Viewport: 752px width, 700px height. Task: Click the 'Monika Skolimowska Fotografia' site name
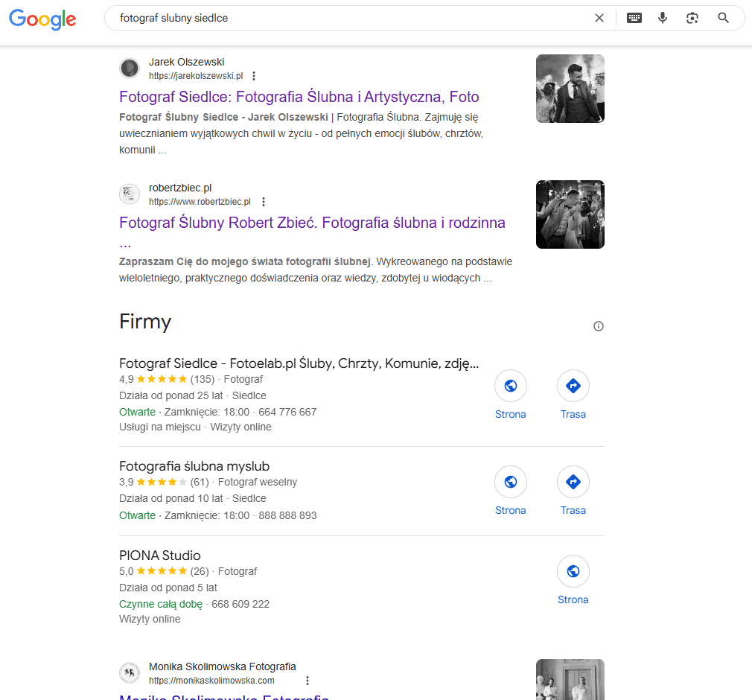click(x=222, y=666)
